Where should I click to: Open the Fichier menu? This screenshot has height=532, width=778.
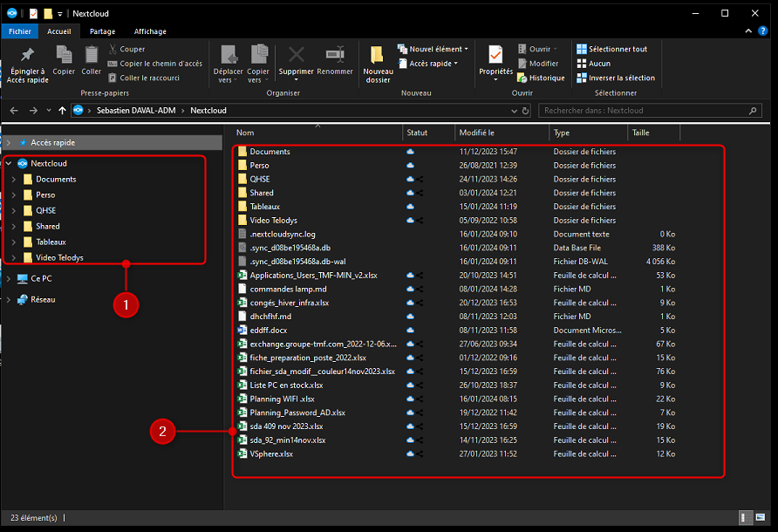(20, 31)
